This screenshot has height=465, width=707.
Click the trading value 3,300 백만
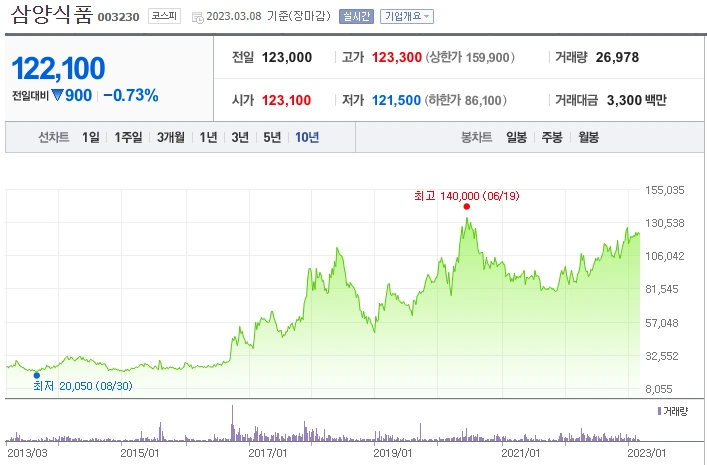pos(637,100)
